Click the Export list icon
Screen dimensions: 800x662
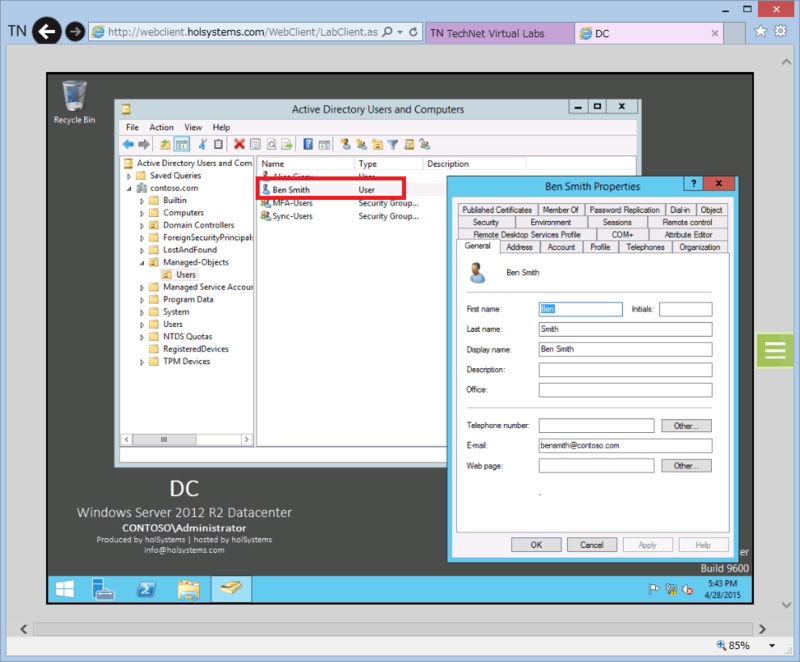[287, 144]
